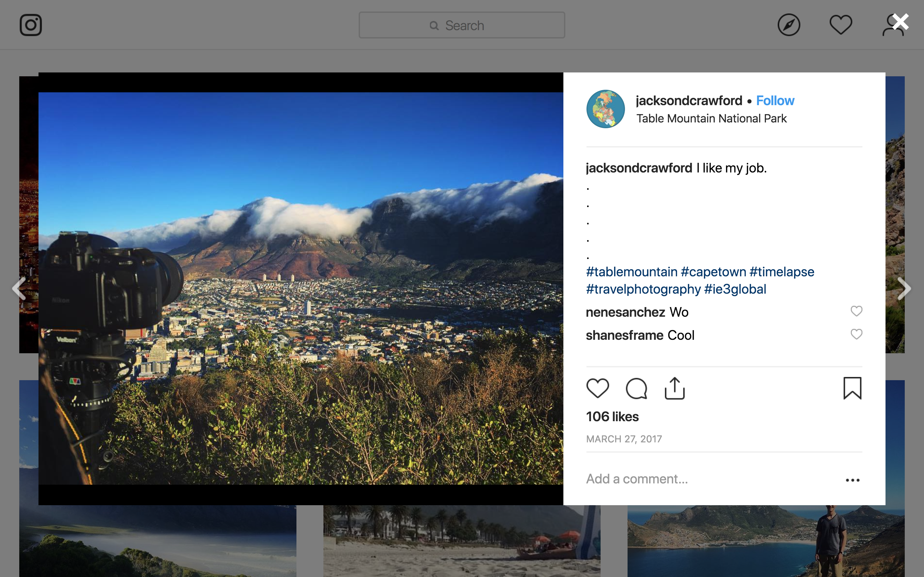Close the post overlay with X
924x577 pixels.
pos(901,22)
